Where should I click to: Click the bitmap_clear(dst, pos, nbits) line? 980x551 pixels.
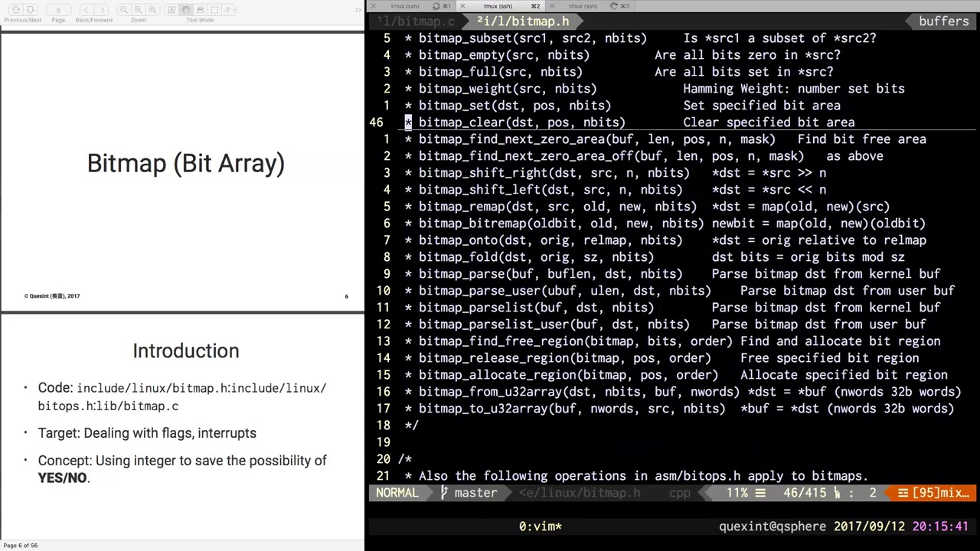click(629, 122)
